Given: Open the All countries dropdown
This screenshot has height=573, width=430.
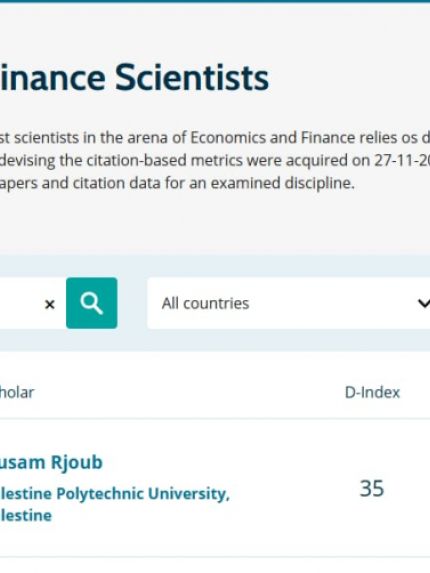Looking at the screenshot, I should tap(288, 303).
